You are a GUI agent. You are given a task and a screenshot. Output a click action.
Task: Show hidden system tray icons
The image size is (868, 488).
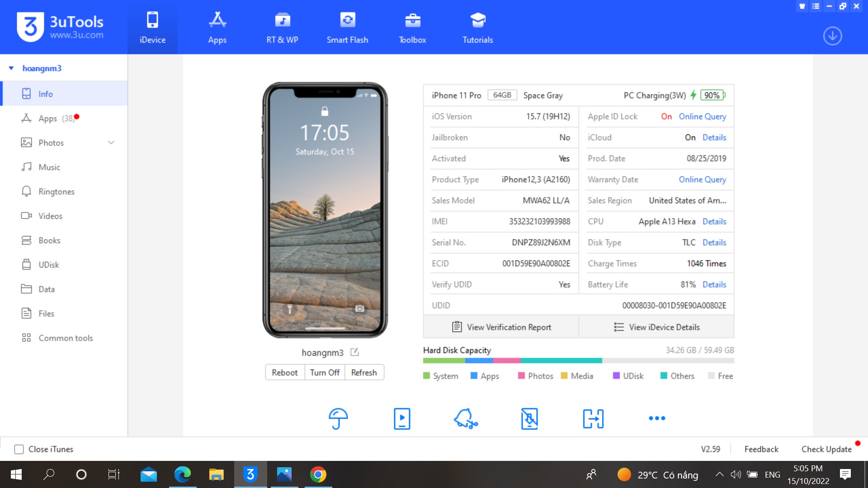[x=719, y=474]
